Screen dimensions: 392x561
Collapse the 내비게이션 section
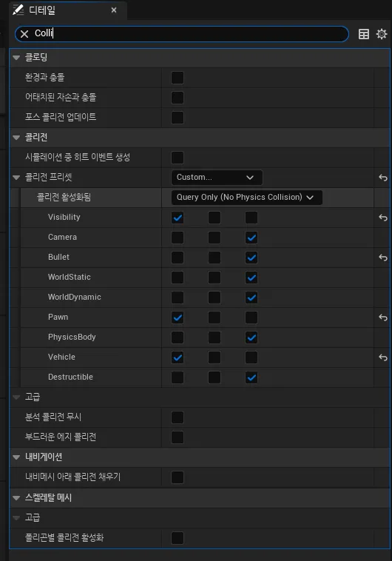point(16,457)
